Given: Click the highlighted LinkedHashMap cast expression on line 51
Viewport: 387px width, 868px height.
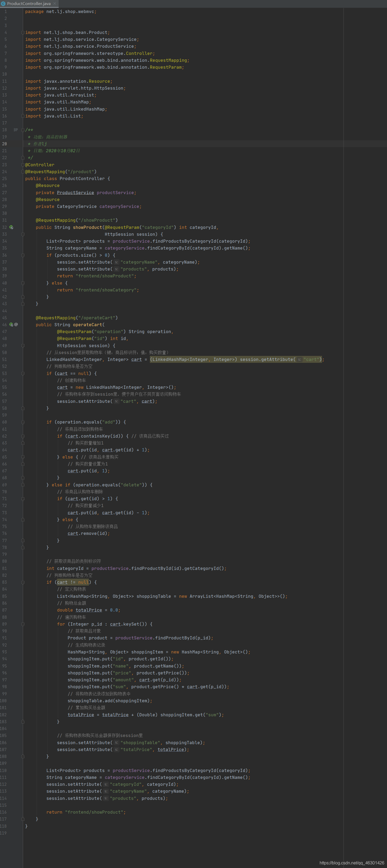Looking at the screenshot, I should 236,360.
